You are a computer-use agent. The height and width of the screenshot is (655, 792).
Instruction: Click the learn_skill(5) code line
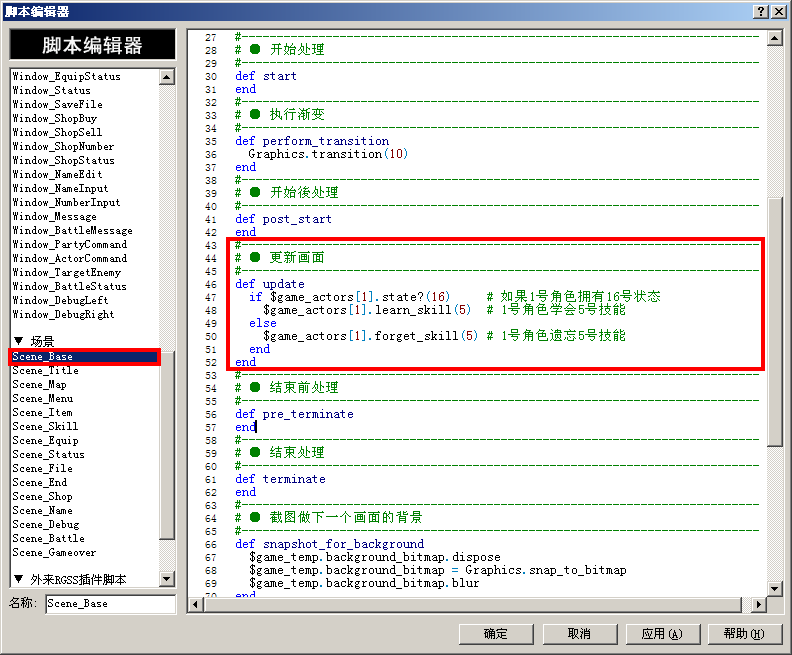[x=444, y=310]
